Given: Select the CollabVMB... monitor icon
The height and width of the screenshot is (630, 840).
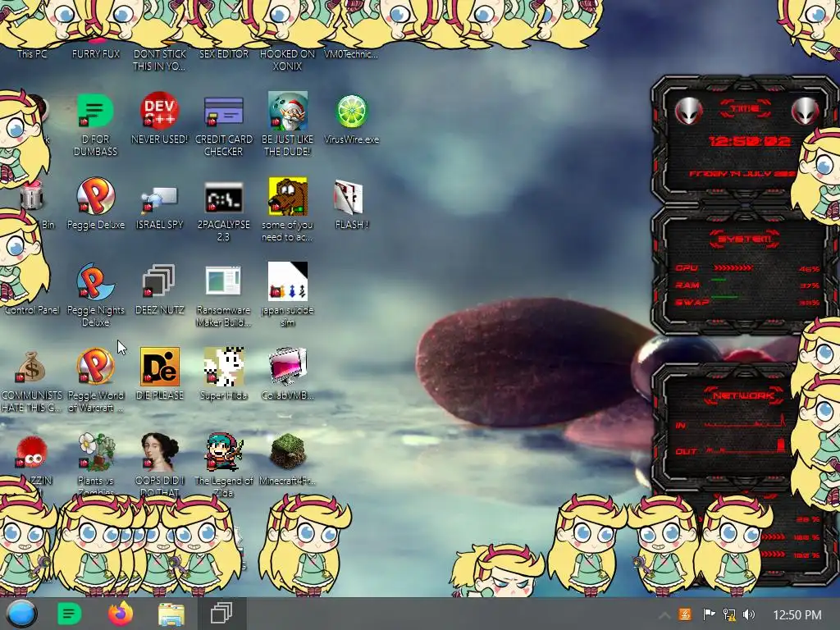Looking at the screenshot, I should pyautogui.click(x=288, y=367).
